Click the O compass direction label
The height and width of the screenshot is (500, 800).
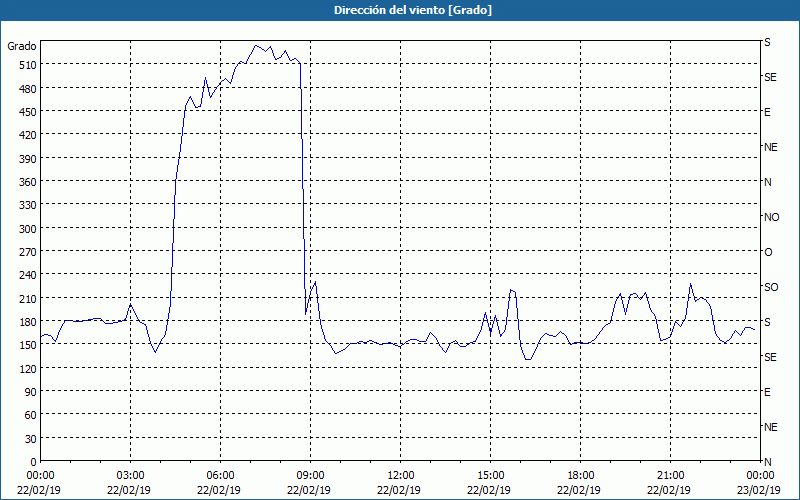[x=768, y=252]
